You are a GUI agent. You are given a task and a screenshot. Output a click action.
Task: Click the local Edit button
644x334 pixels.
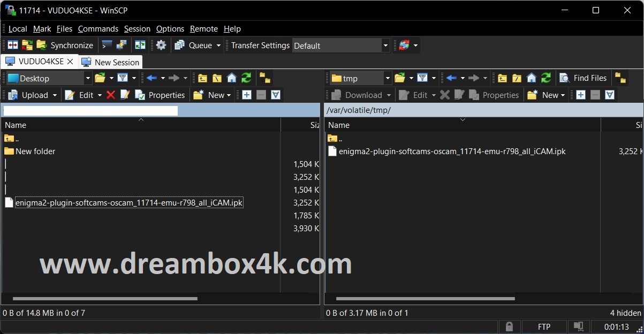click(x=79, y=95)
